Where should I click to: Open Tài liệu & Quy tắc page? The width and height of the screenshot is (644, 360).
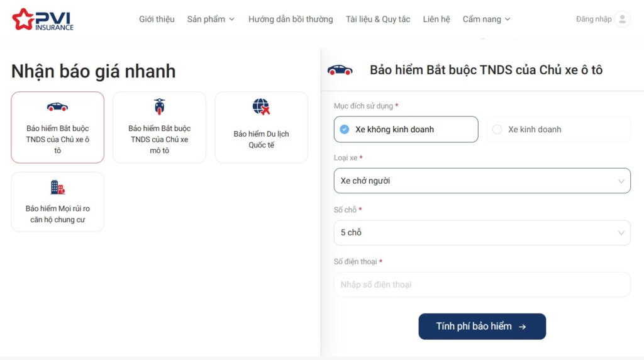(378, 19)
